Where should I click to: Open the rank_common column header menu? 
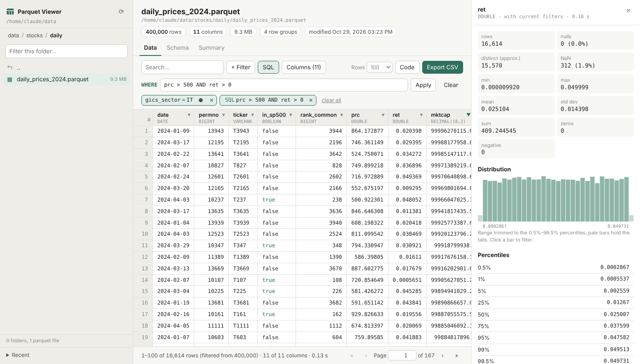[341, 115]
